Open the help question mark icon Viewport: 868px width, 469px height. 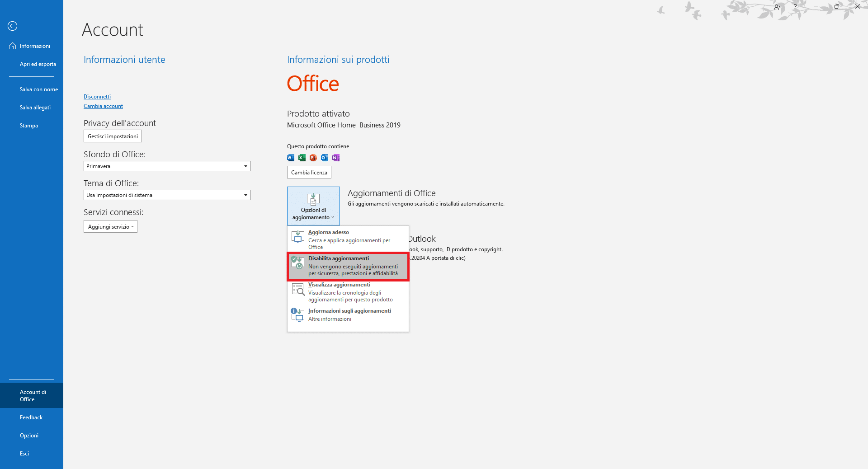tap(795, 6)
